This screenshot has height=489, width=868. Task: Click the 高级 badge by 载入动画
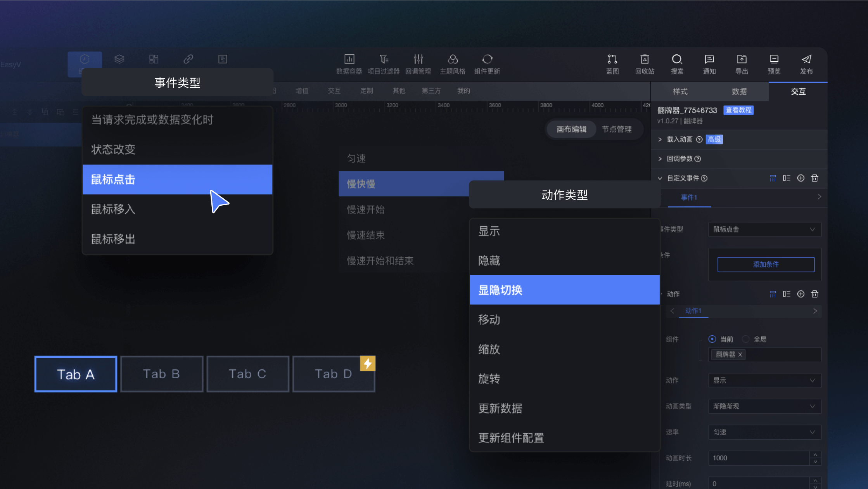[x=714, y=139]
